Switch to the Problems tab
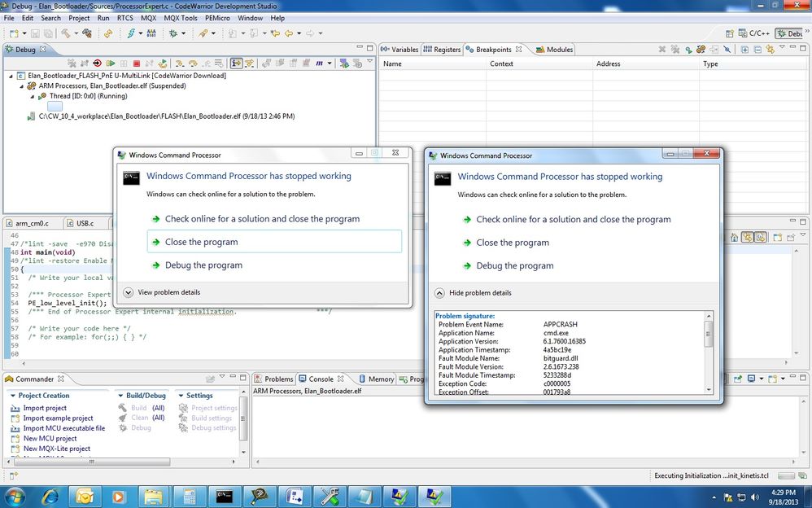Screen dimensions: 812x508 point(274,379)
